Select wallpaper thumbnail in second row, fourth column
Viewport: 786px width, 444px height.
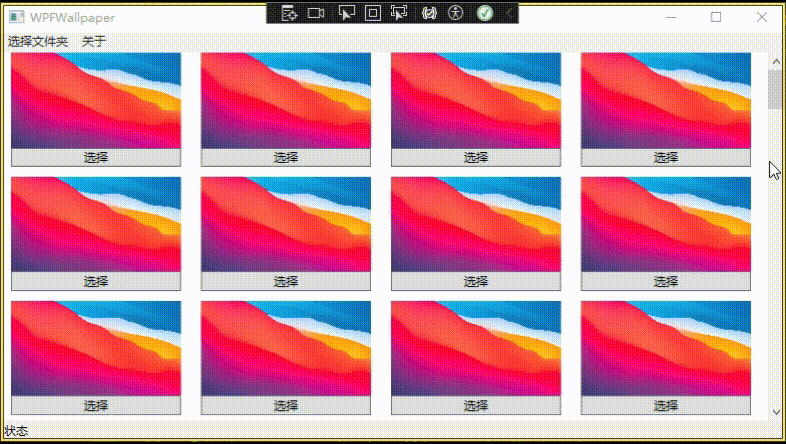666,225
